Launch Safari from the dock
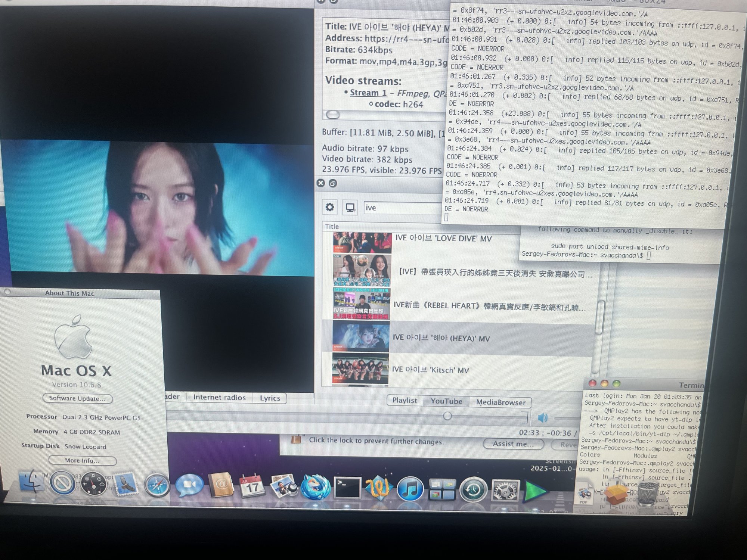Image resolution: width=747 pixels, height=560 pixels. coord(157,485)
